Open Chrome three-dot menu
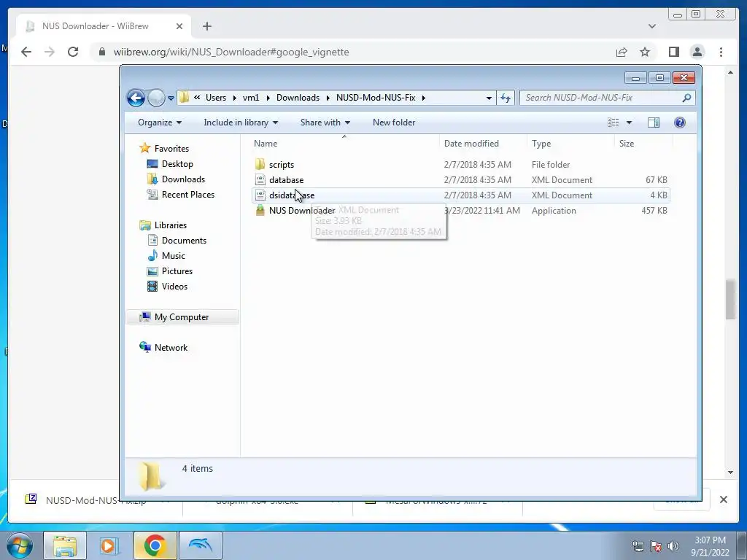 pos(721,52)
